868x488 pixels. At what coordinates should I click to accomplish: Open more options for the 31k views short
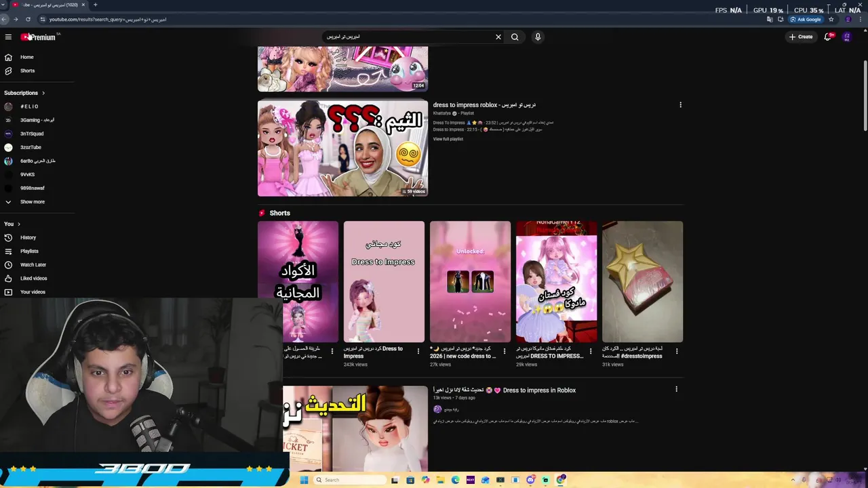coord(677,351)
